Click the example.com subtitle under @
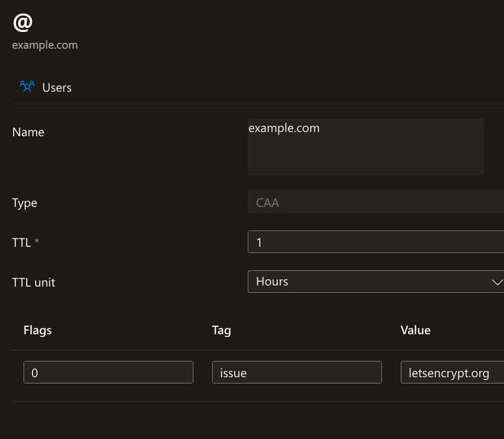504x439 pixels. 45,45
